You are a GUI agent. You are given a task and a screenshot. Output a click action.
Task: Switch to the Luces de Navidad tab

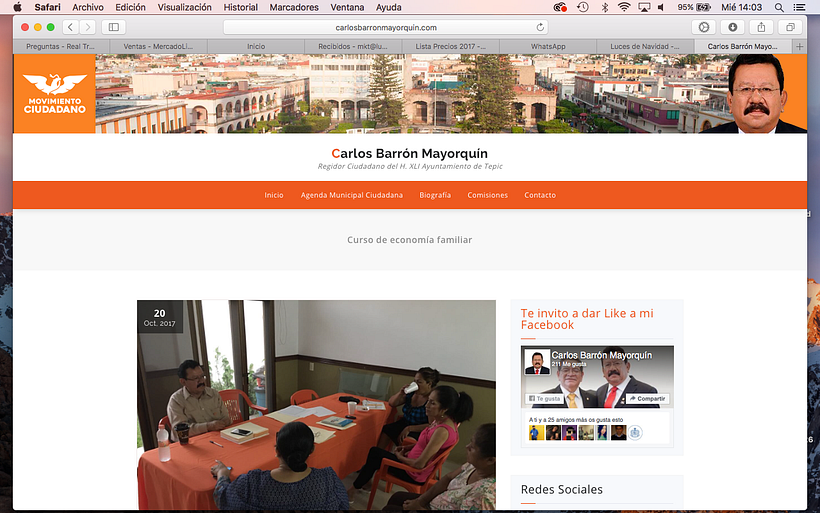click(645, 47)
